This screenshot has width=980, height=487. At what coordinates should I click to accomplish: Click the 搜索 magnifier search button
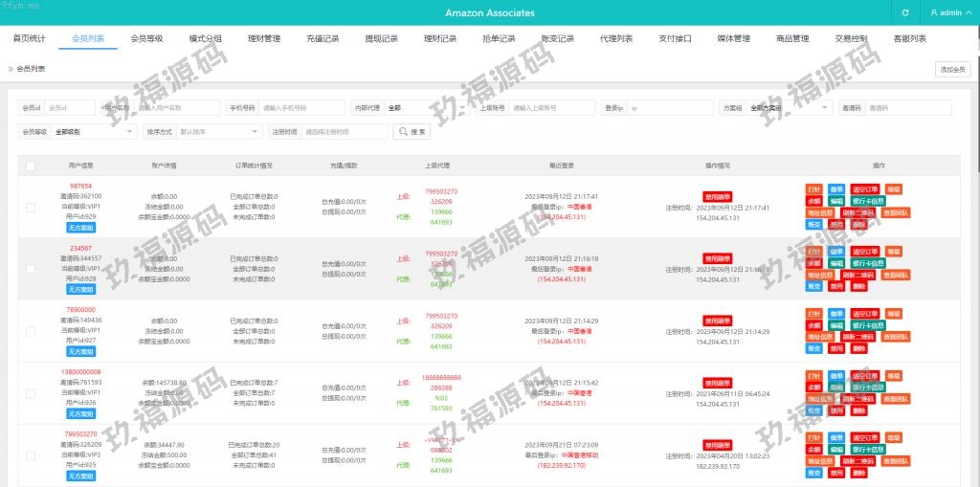(412, 132)
